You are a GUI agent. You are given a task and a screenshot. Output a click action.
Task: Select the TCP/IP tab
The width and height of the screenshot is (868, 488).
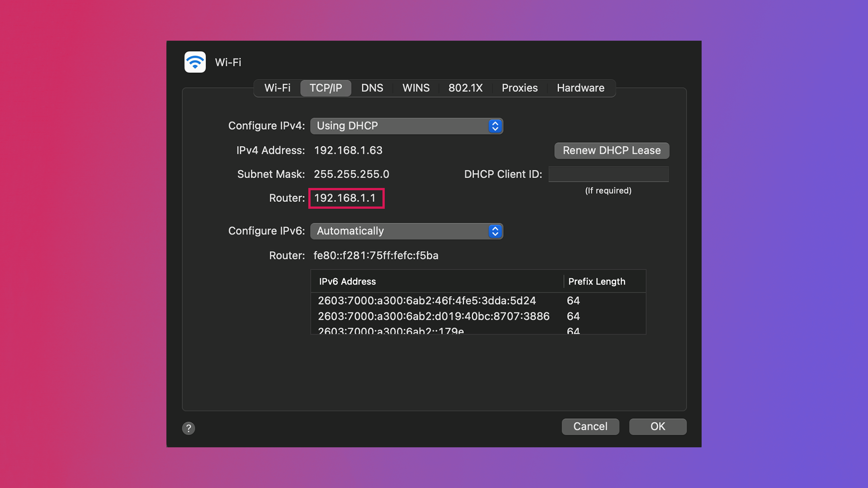coord(325,88)
